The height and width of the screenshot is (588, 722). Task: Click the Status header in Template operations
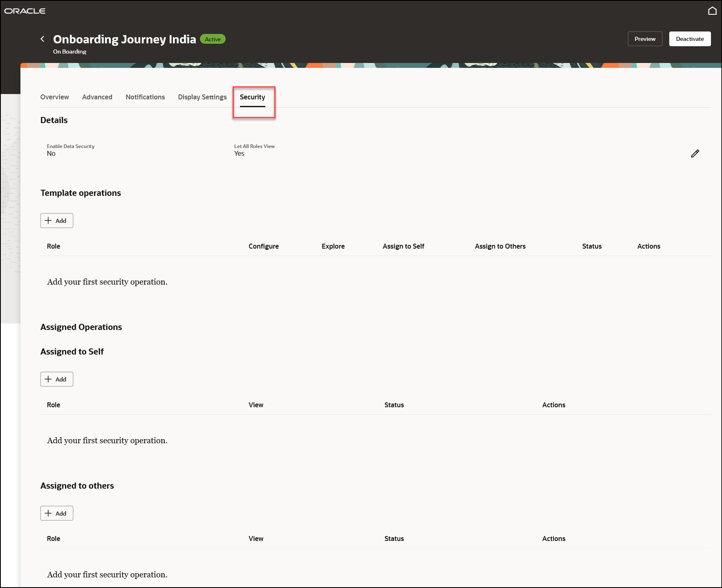point(592,246)
